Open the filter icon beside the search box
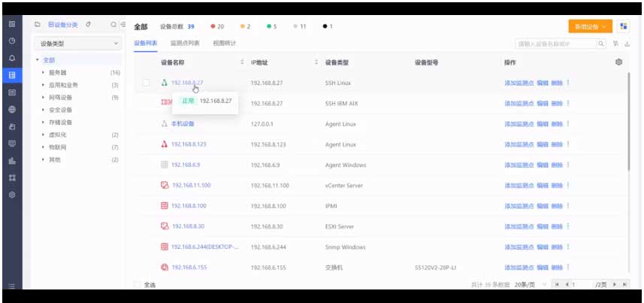The height and width of the screenshot is (303, 644). click(615, 44)
